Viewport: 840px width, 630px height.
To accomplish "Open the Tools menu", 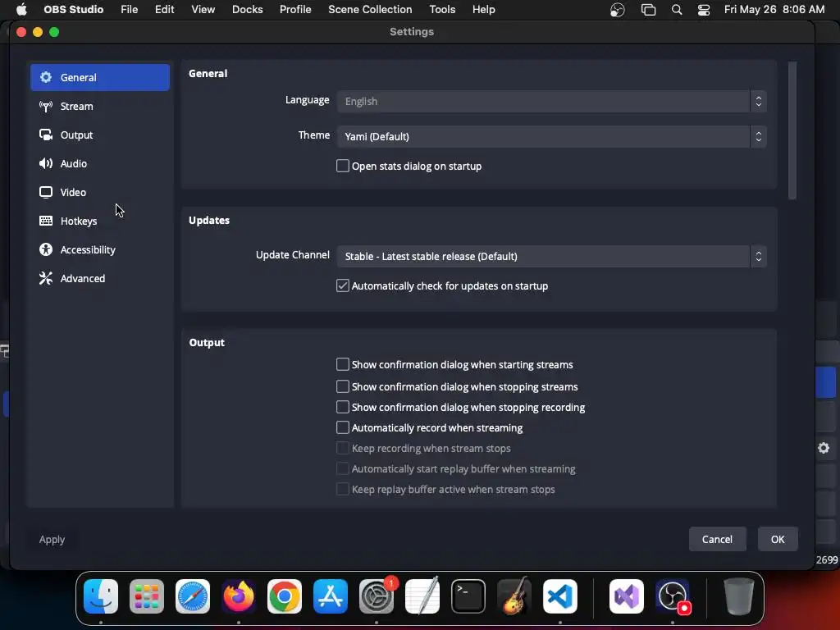I will (x=442, y=9).
